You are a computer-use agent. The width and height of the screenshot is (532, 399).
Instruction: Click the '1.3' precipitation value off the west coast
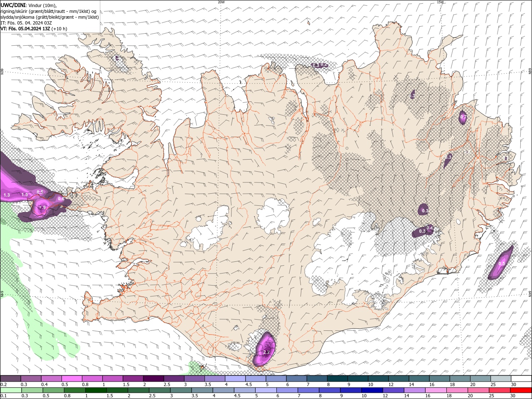pyautogui.click(x=7, y=195)
